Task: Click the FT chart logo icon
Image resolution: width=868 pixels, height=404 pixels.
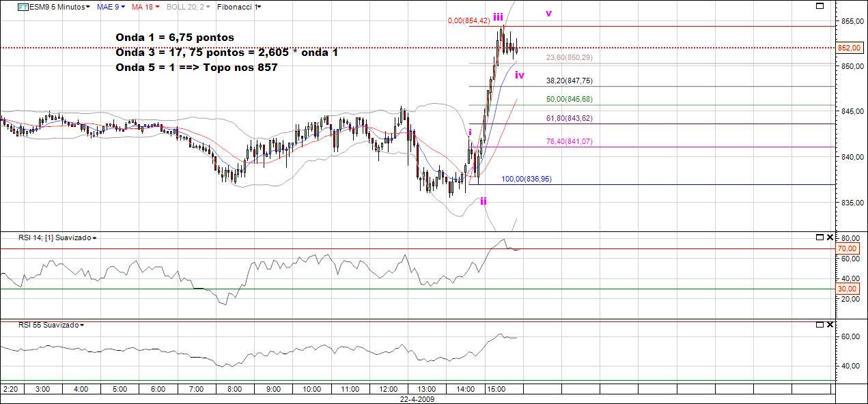Action: (x=23, y=7)
